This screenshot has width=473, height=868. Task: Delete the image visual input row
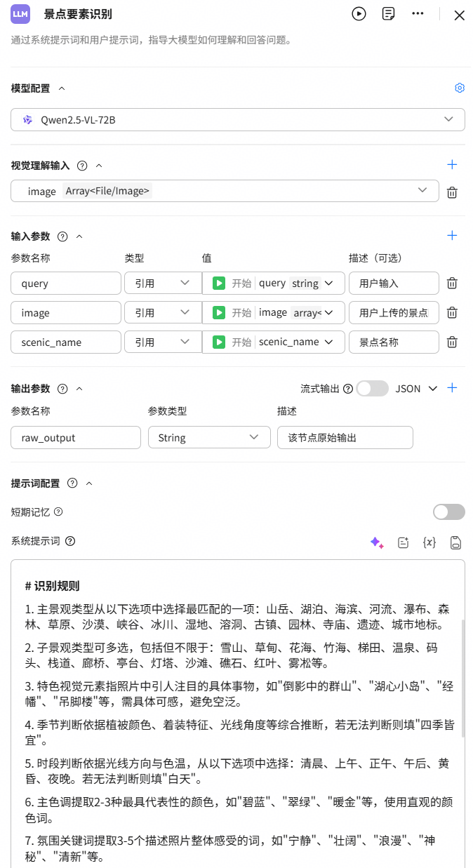[453, 192]
